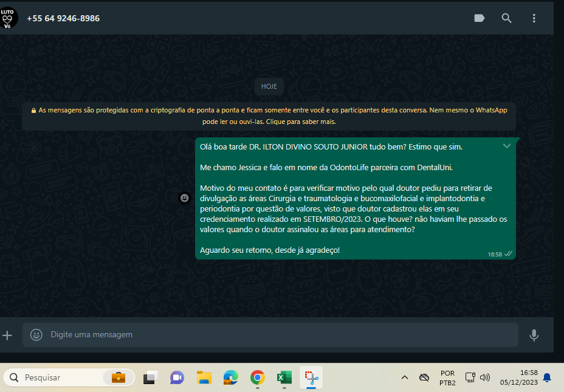This screenshot has height=392, width=564.
Task: Show hidden system tray icons
Action: click(x=405, y=377)
